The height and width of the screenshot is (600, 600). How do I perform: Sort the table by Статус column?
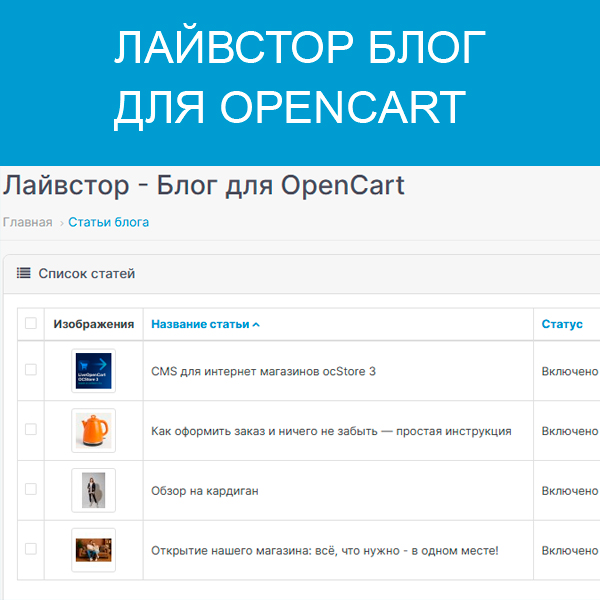point(562,324)
